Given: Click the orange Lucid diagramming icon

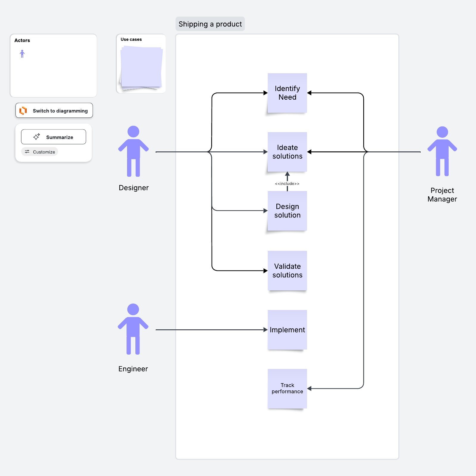Looking at the screenshot, I should [x=23, y=110].
